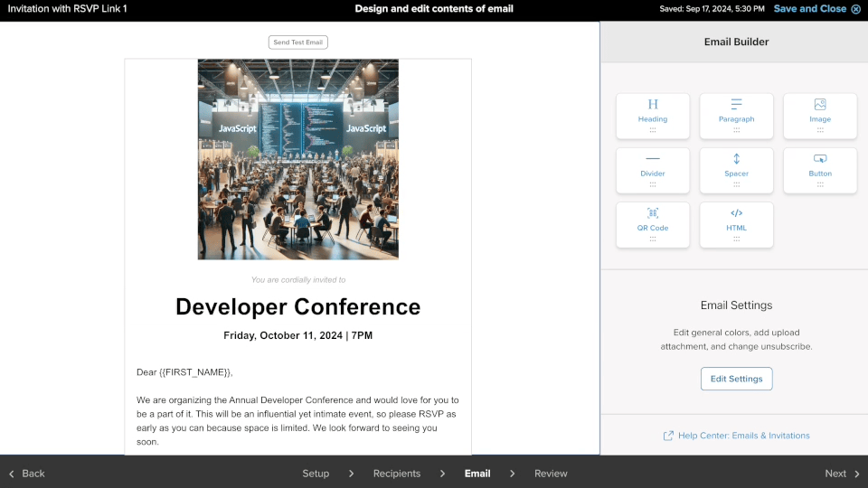Click the right chevron next to Next
868x488 pixels.
point(857,474)
